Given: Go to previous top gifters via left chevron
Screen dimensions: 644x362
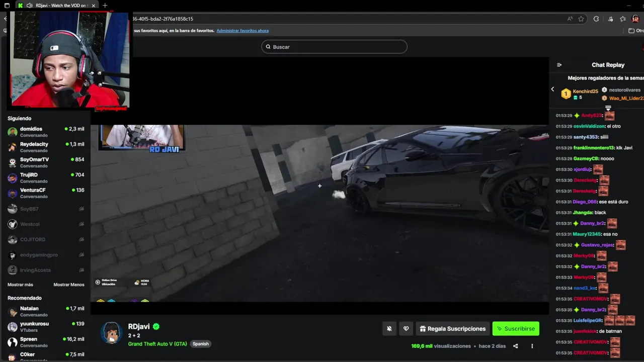Looking at the screenshot, I should point(552,89).
